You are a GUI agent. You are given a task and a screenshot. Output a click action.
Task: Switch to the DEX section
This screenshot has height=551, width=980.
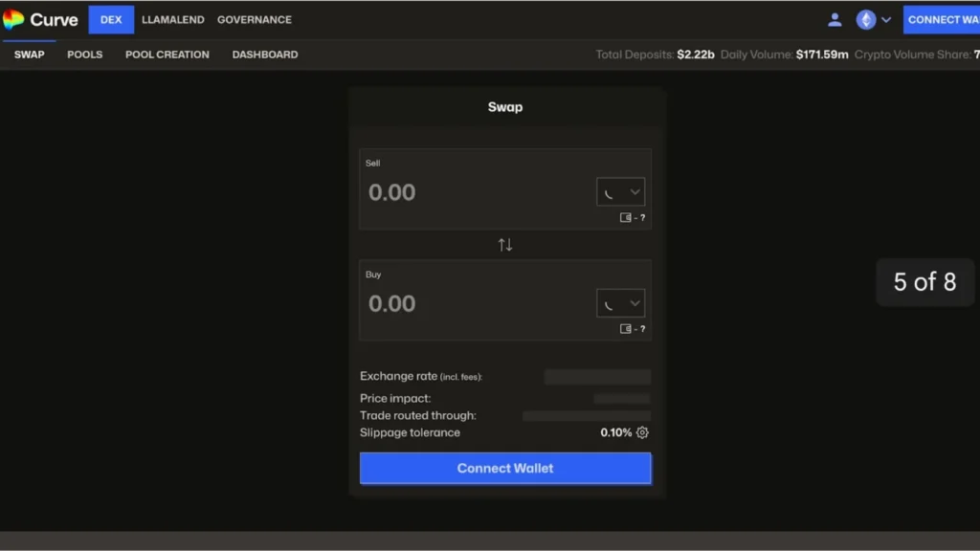point(111,20)
